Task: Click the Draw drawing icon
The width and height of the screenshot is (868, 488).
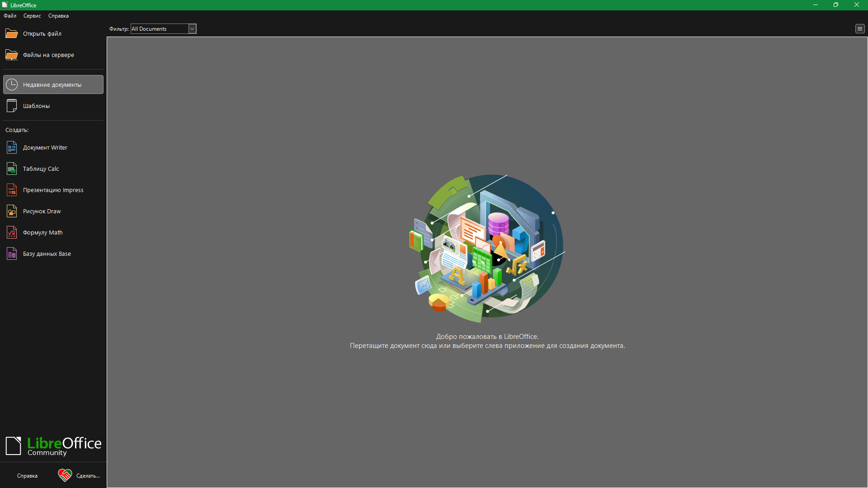Action: [x=12, y=211]
